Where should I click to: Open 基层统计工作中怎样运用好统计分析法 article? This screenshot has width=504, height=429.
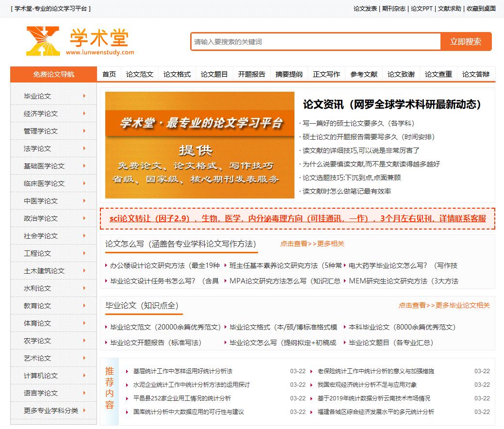pyautogui.click(x=183, y=370)
